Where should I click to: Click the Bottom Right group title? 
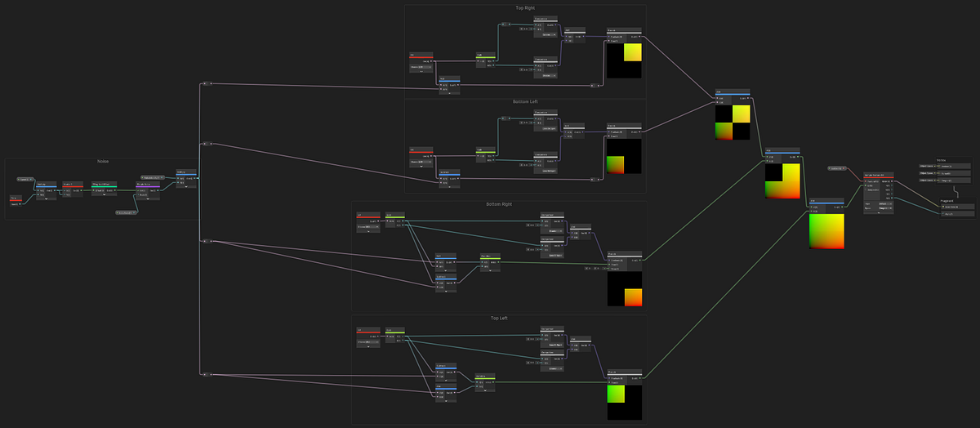[499, 204]
